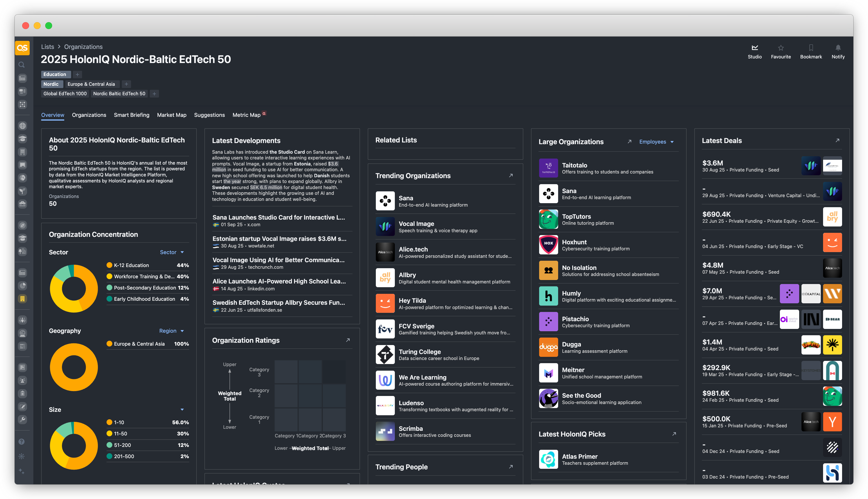Click the Favourite star icon
Viewport: 868px width, 499px height.
tap(780, 48)
